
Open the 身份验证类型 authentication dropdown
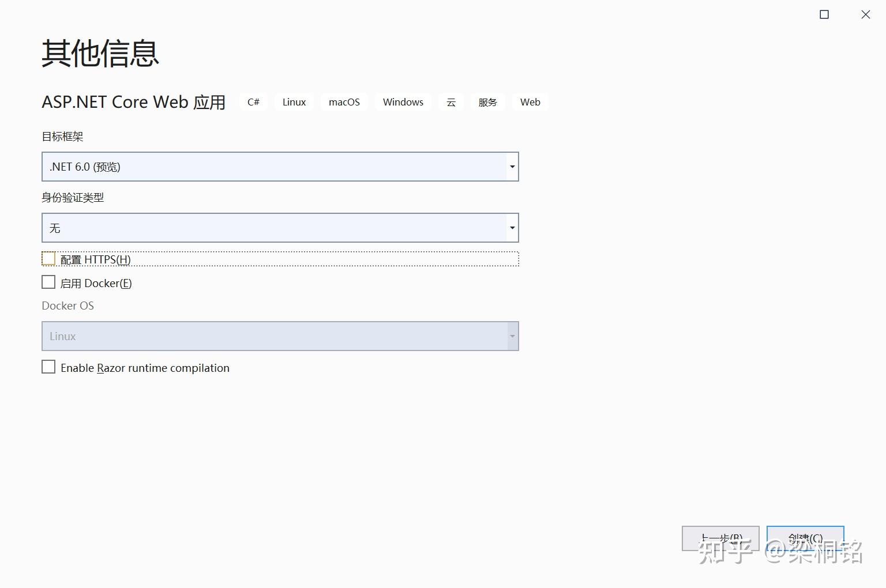pos(280,228)
